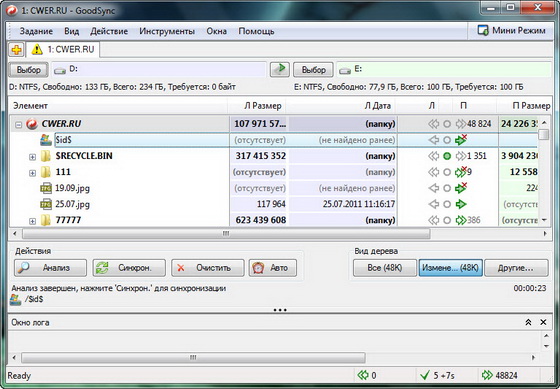Select no-copy circle for 77777 folder
This screenshot has width=560, height=389.
point(447,220)
